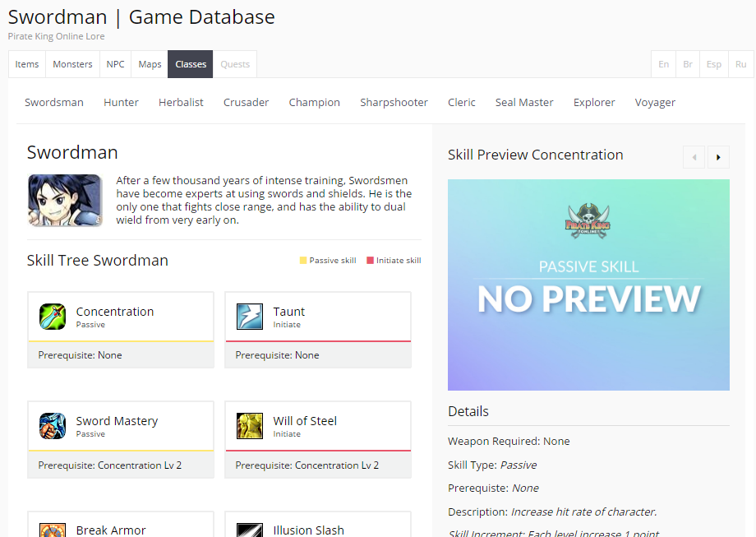
Task: Click the Swordman | Game Database title
Action: pos(141,17)
